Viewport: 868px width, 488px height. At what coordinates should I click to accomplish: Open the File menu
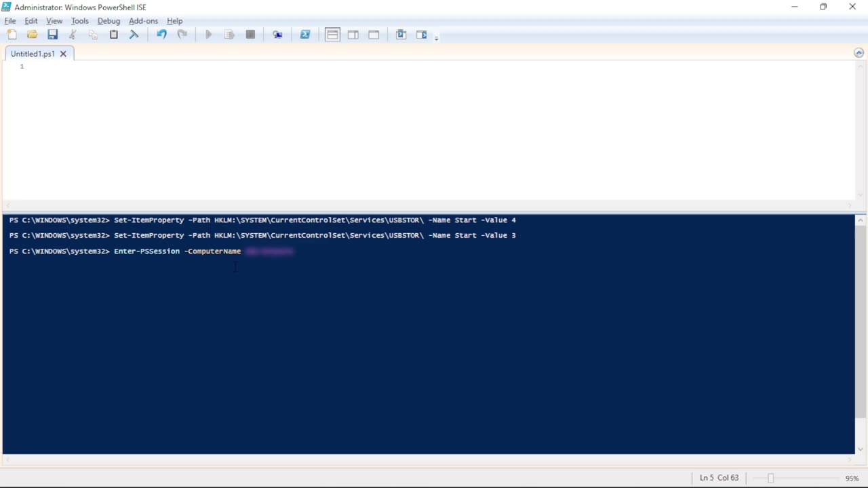10,21
